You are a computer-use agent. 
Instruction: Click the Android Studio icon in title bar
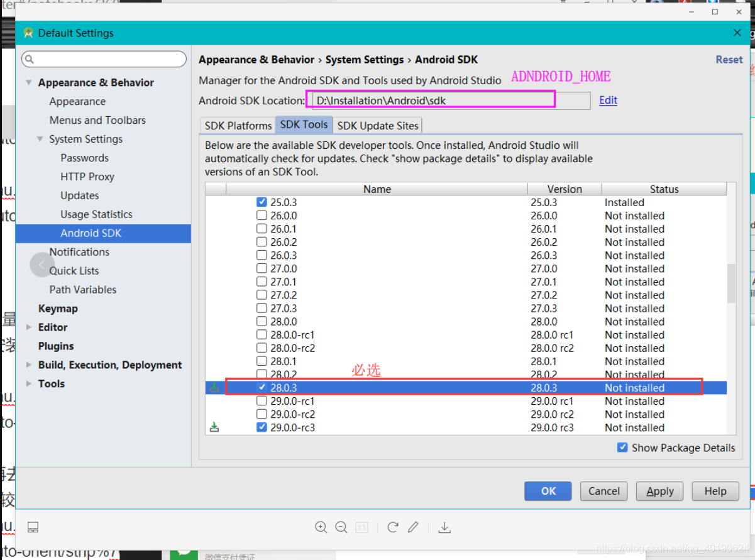coord(28,33)
